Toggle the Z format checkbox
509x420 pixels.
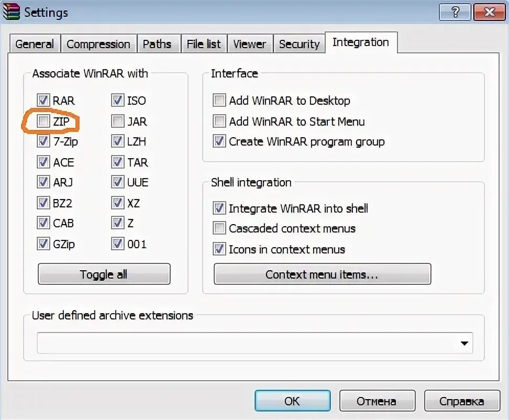click(x=117, y=223)
